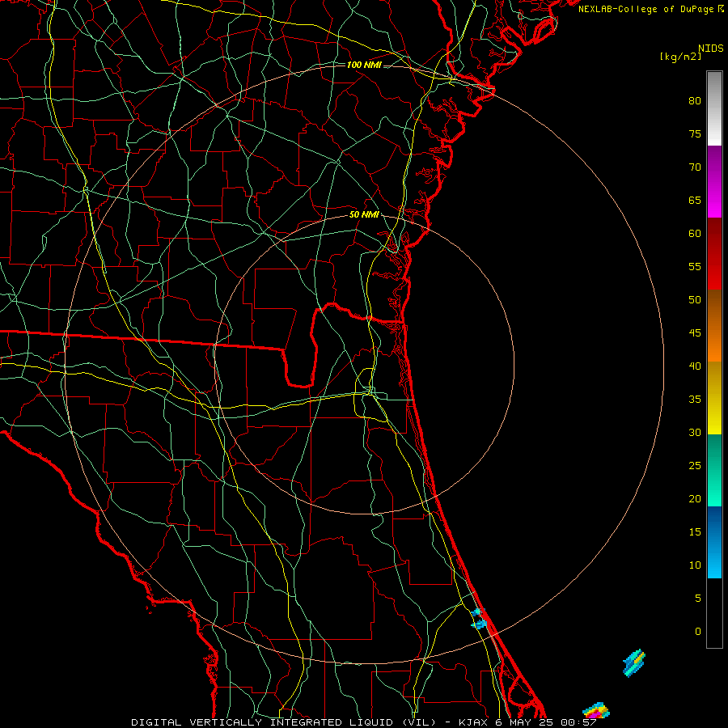Click the 50 NMI range ring label
Viewport: 728px width, 728px height.
pos(364,214)
